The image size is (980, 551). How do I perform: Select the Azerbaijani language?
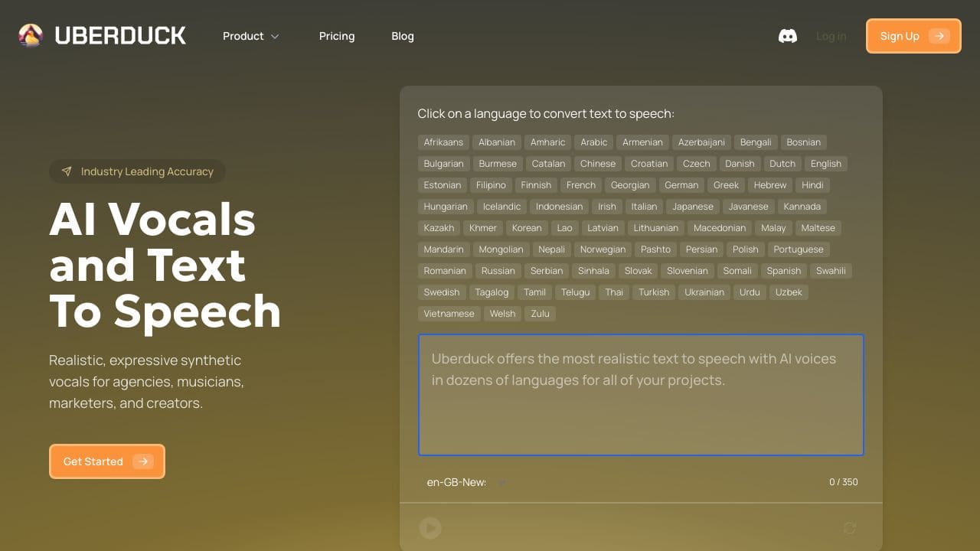coord(701,142)
